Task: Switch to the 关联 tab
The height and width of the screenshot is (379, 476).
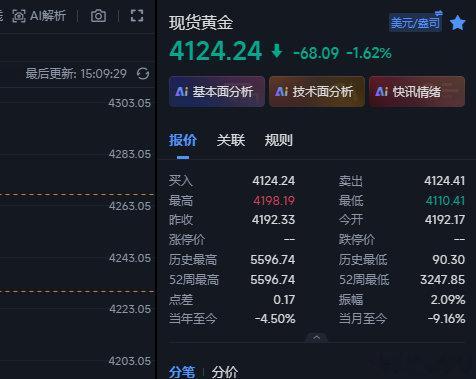Action: click(x=231, y=140)
